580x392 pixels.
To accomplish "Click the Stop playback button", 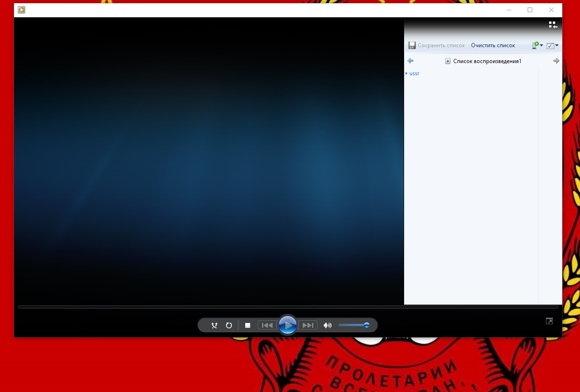I will point(248,325).
